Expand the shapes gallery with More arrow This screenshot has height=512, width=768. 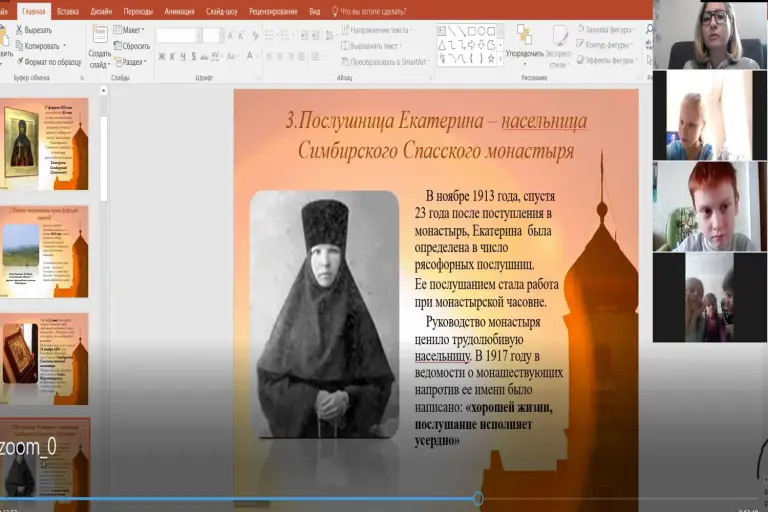(x=501, y=59)
